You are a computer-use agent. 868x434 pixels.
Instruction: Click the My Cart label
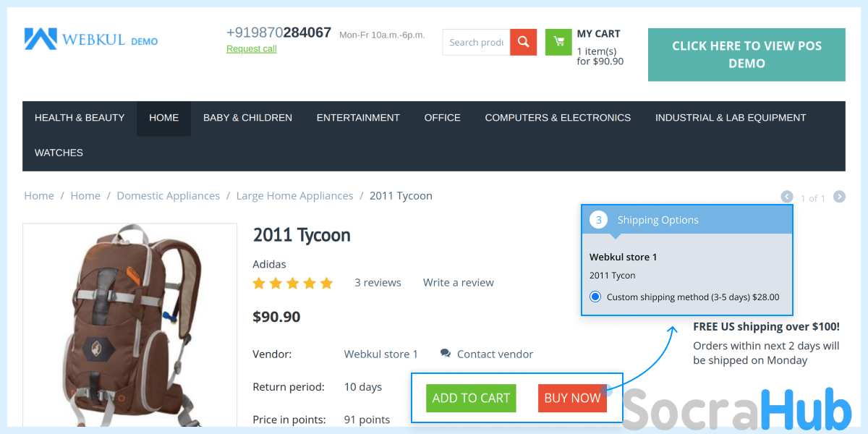598,34
